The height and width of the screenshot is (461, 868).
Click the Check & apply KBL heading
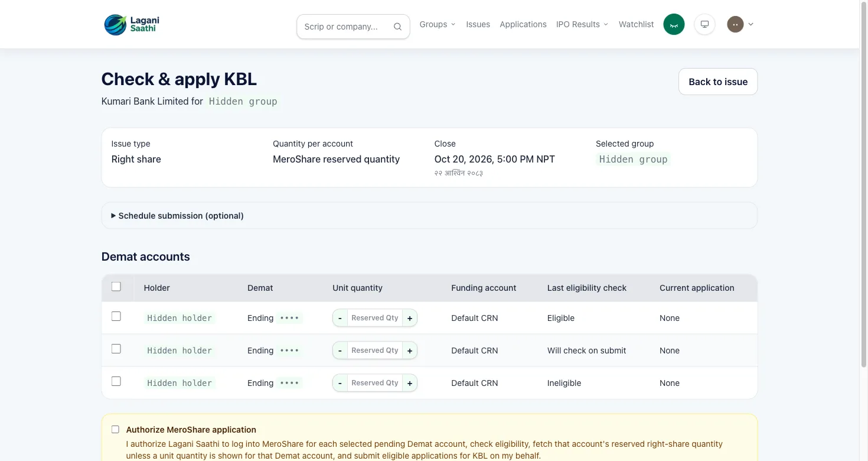[179, 79]
